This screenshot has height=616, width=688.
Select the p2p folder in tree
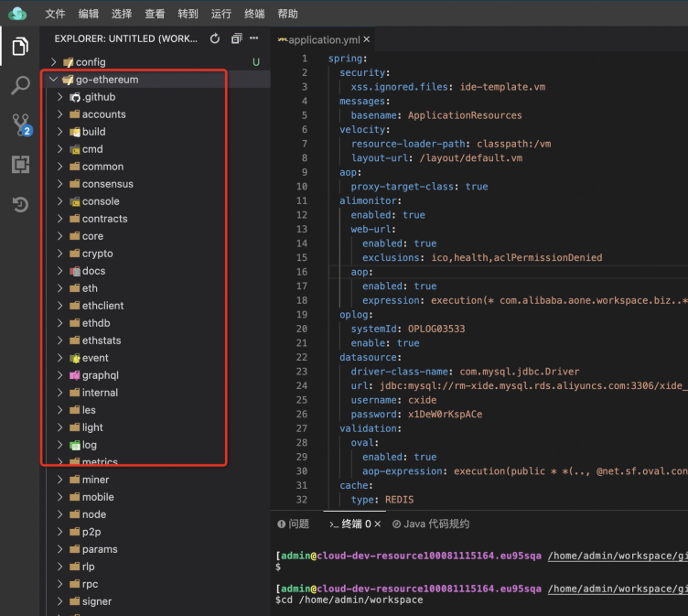[92, 532]
